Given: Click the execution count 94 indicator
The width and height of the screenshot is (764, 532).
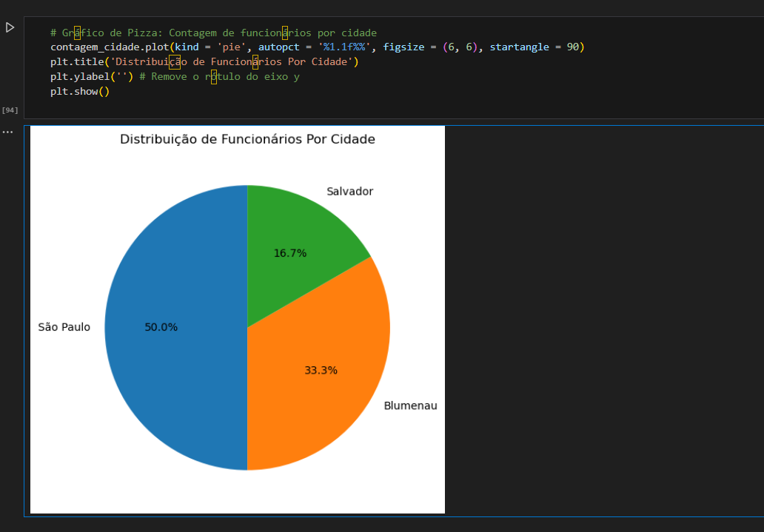Looking at the screenshot, I should pyautogui.click(x=10, y=110).
